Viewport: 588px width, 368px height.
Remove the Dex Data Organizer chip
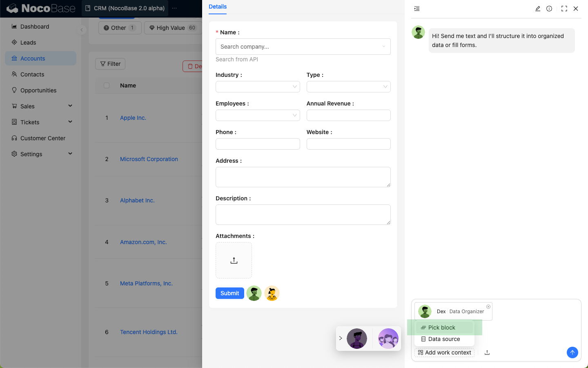488,307
